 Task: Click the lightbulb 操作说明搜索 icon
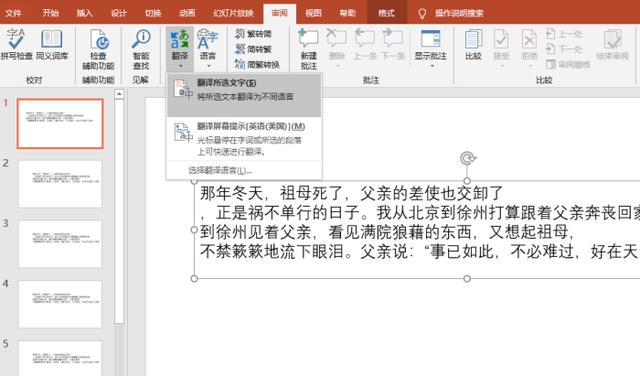click(x=422, y=13)
